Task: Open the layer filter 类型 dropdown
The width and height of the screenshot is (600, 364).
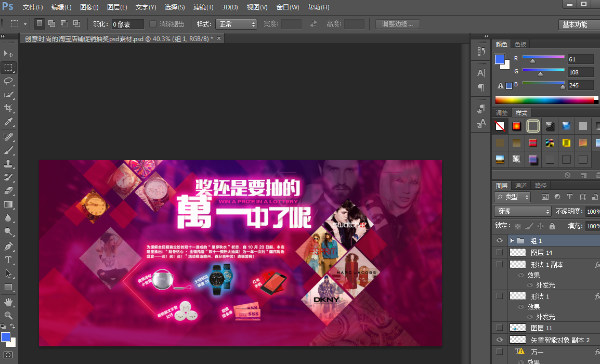Action: point(512,197)
